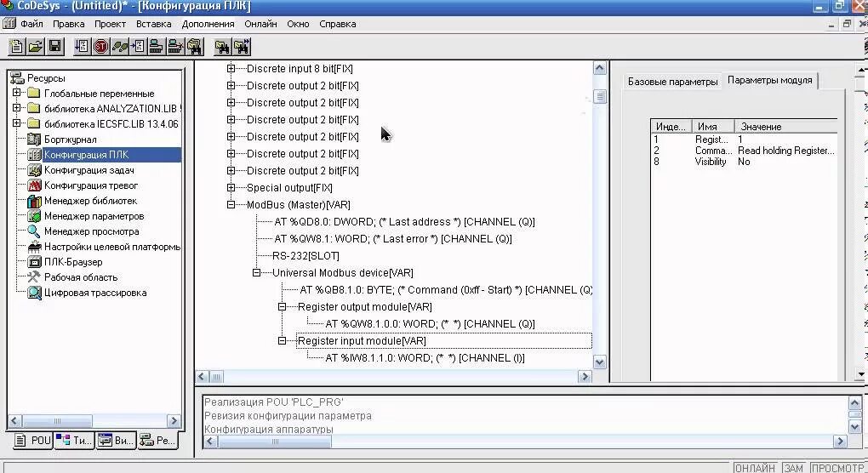The height and width of the screenshot is (473, 868).
Task: Open the Правка menu
Action: [69, 24]
